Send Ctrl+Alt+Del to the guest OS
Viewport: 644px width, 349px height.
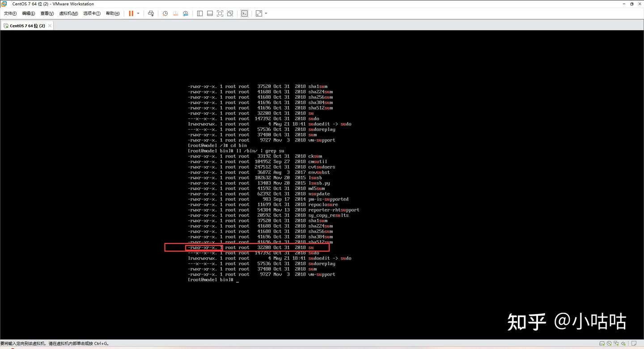pyautogui.click(x=151, y=13)
